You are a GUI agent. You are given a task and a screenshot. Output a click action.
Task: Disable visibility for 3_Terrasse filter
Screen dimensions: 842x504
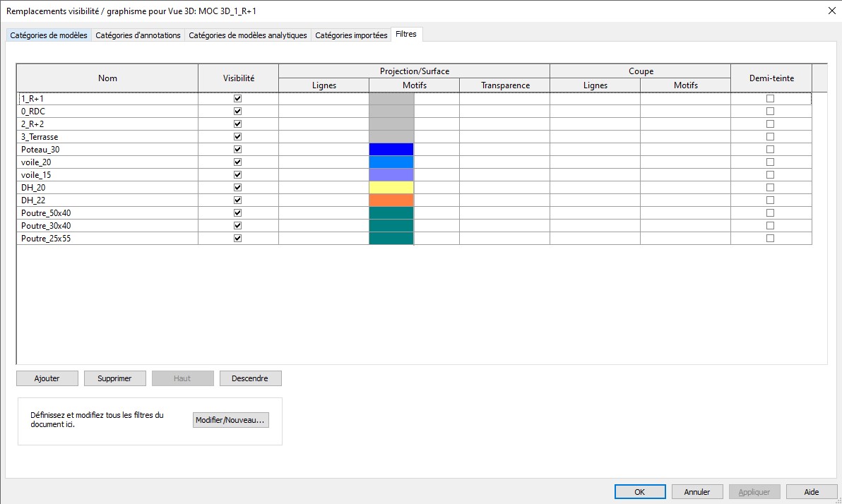[x=238, y=137]
